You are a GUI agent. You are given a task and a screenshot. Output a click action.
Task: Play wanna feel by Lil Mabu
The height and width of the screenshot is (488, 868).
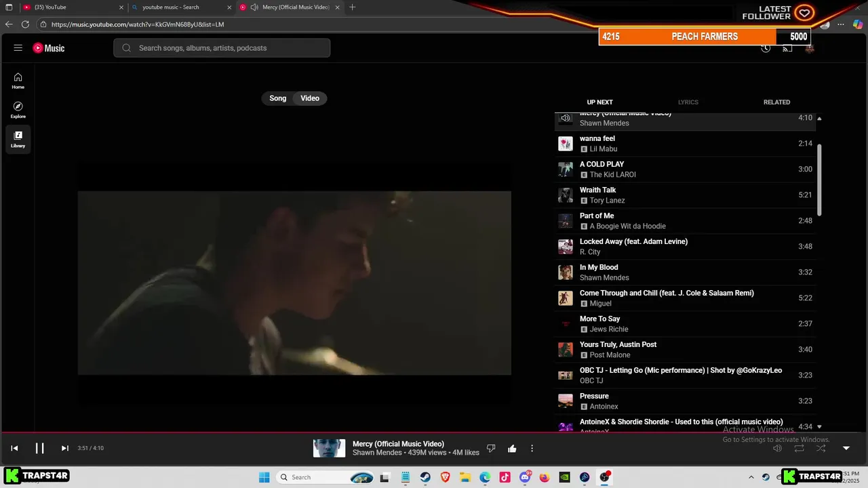(x=685, y=144)
